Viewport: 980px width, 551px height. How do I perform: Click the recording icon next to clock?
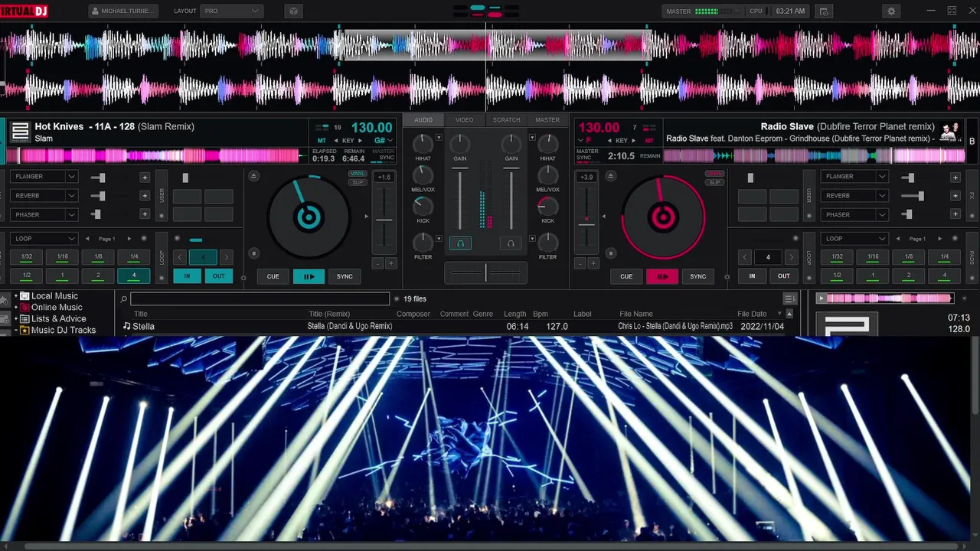[824, 11]
